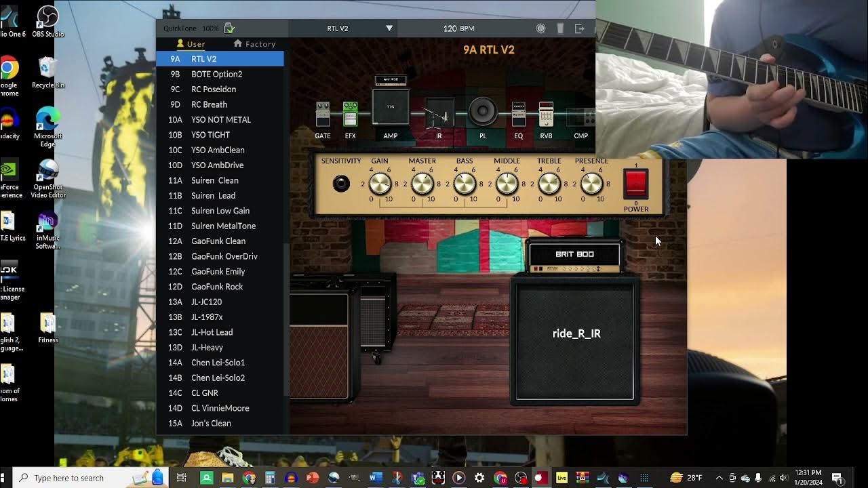
Task: Select the green EFX pedal block
Action: tap(350, 114)
